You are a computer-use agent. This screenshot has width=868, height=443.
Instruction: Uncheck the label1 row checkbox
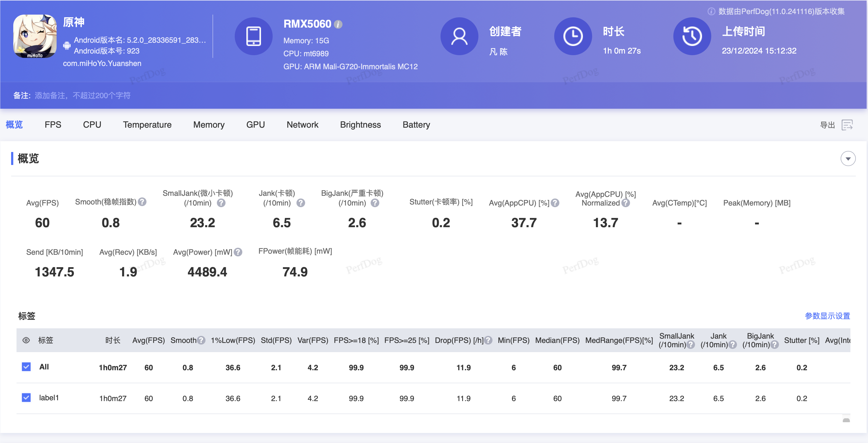point(26,398)
